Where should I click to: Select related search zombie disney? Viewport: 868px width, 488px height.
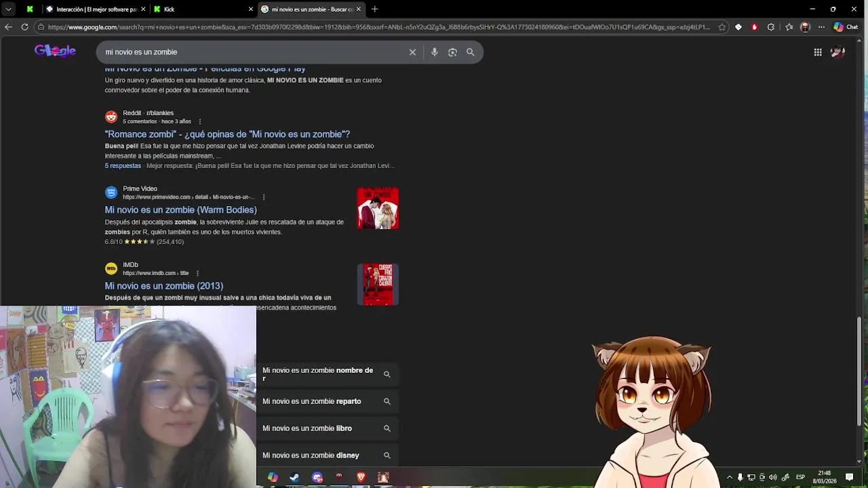[328, 455]
